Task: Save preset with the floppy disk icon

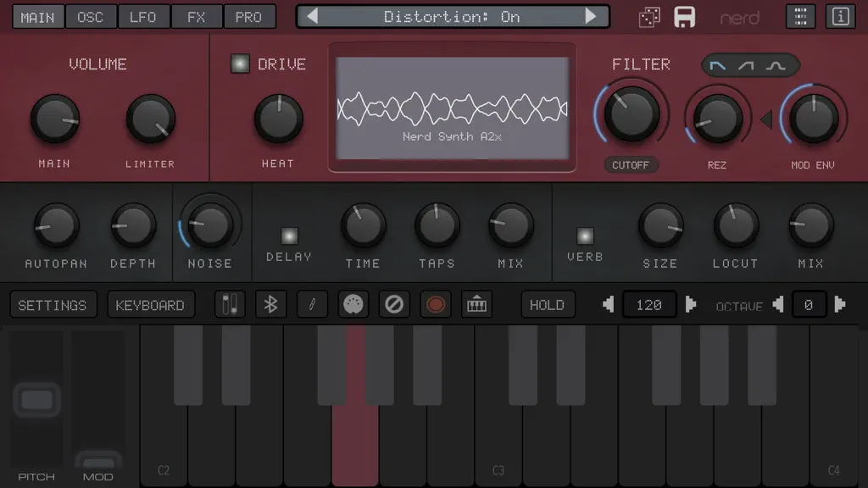Action: pos(685,17)
